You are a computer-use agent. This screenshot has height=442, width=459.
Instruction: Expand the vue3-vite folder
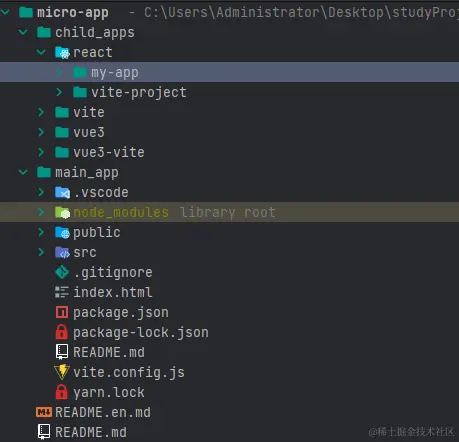[x=41, y=152]
